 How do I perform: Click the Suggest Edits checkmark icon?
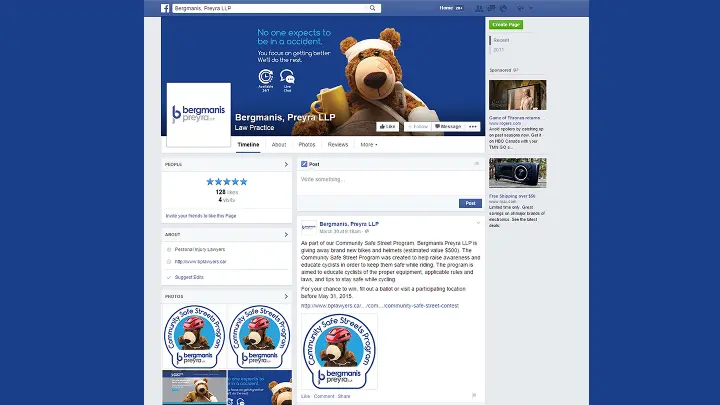(169, 277)
